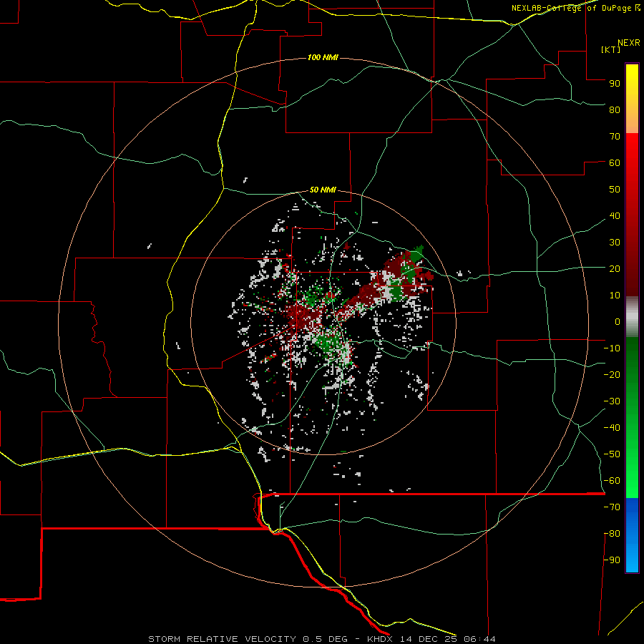Image resolution: width=644 pixels, height=644 pixels.
Task: Click the -70 scale label
Action: (x=612, y=507)
